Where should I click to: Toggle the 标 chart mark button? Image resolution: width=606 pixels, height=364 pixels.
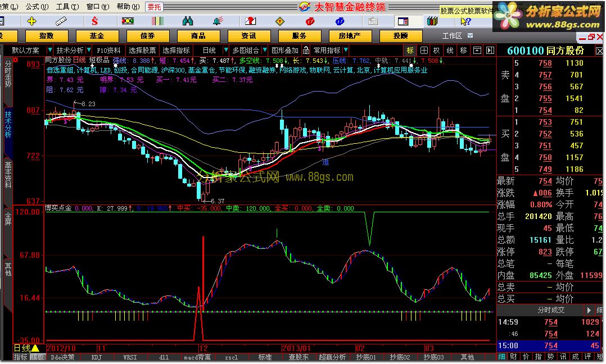pos(410,50)
